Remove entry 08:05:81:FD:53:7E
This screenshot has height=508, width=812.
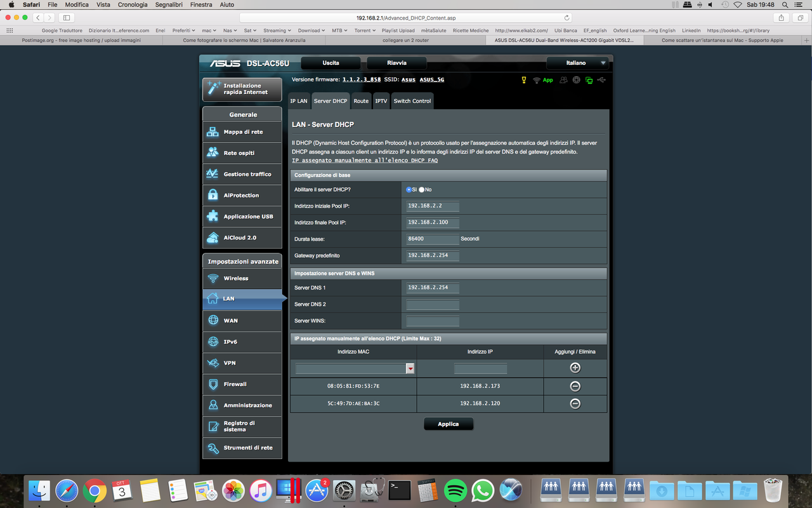pos(575,386)
